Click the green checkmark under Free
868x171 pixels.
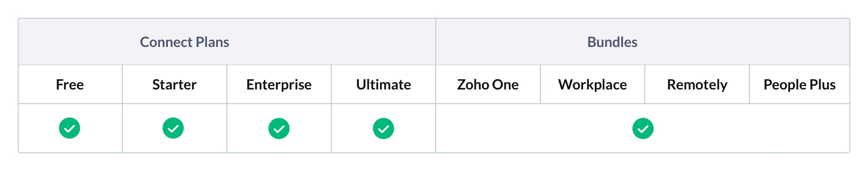(70, 128)
